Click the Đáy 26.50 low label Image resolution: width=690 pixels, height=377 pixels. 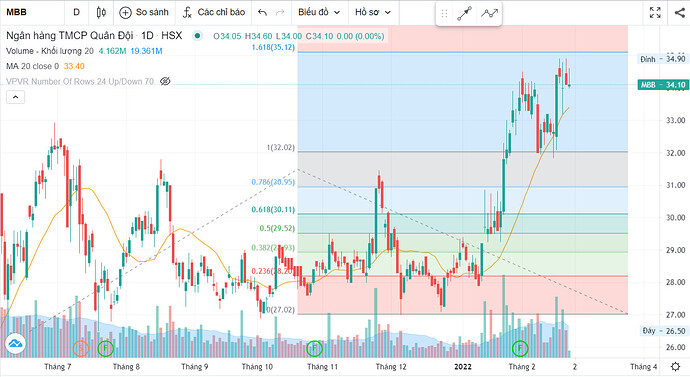click(664, 330)
